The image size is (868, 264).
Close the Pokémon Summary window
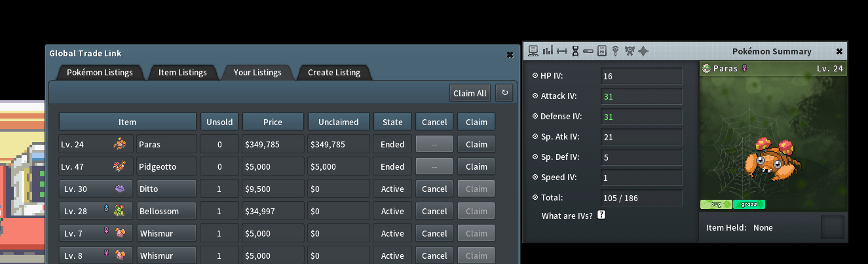coord(839,51)
